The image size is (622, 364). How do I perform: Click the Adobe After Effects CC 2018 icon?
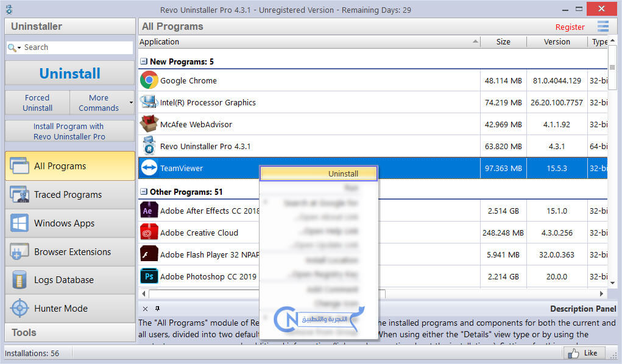pyautogui.click(x=149, y=211)
